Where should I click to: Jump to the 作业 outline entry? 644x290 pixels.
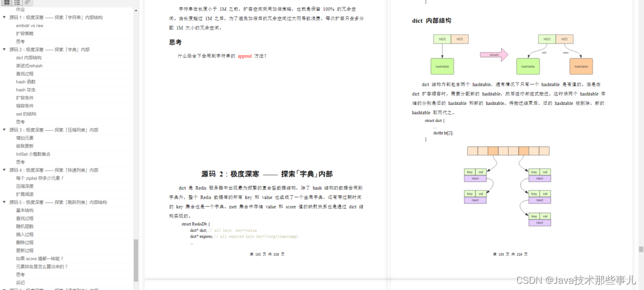20,9
